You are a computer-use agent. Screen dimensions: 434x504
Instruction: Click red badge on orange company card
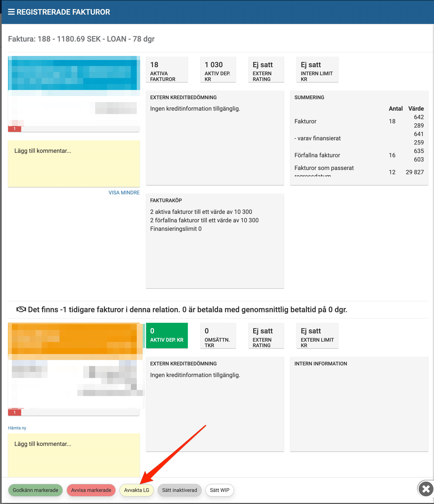click(x=15, y=412)
